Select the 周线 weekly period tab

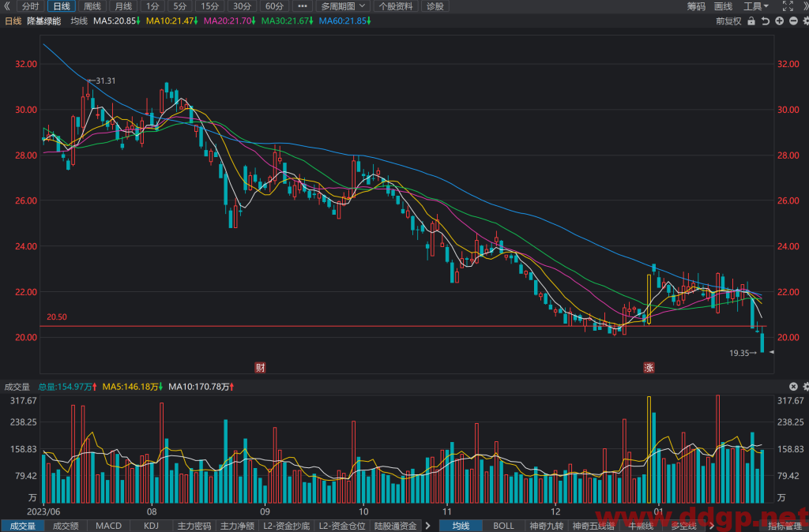pyautogui.click(x=92, y=6)
